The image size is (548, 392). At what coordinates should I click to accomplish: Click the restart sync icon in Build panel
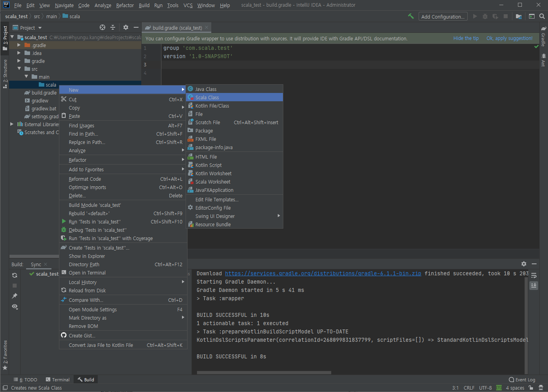[x=15, y=275]
